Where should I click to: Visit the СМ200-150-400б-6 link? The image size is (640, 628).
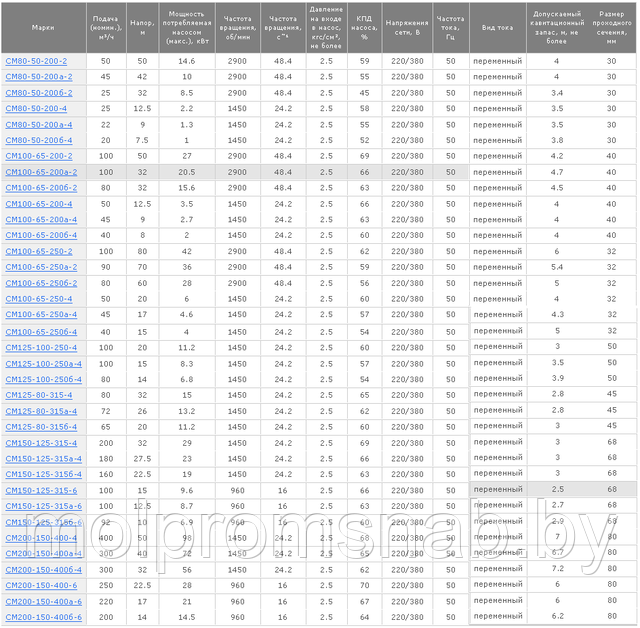44,617
